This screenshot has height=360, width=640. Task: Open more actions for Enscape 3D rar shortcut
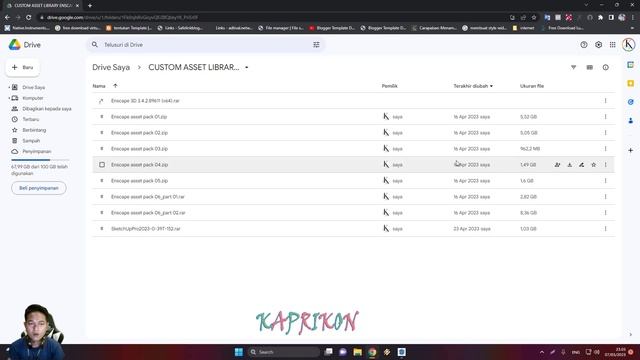click(606, 101)
